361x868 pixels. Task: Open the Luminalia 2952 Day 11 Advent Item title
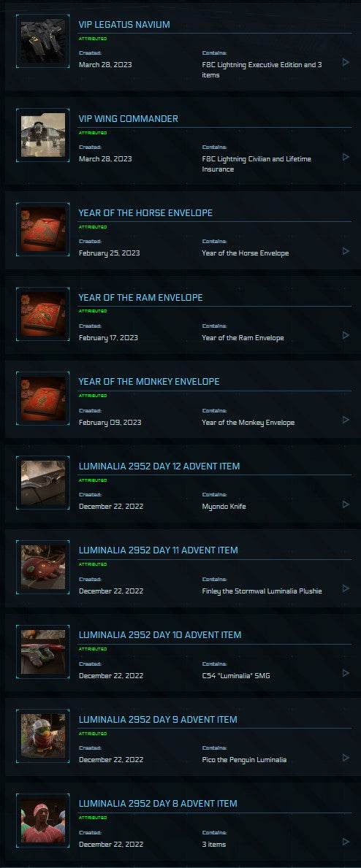(158, 550)
